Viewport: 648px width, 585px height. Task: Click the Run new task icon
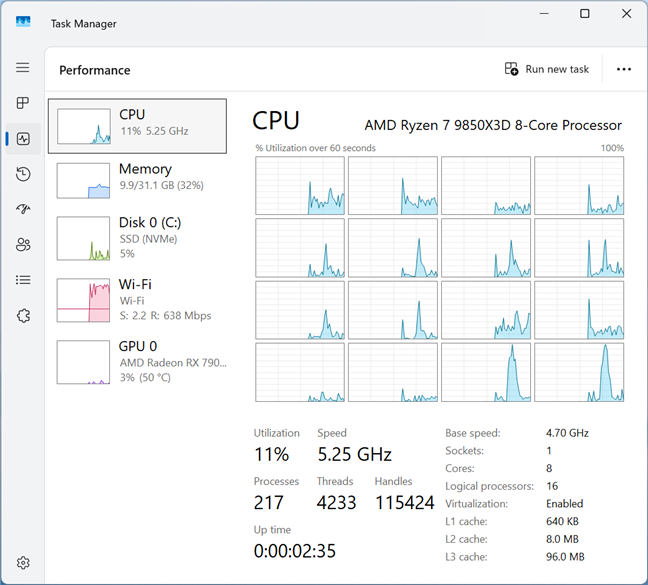[511, 69]
